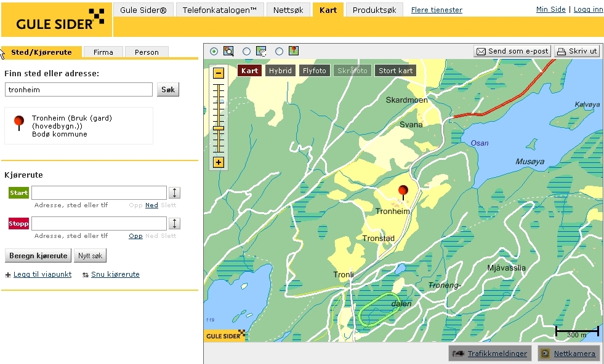Select the zoom magnifier tool radio button
Screen dimensions: 604x364
(214, 51)
